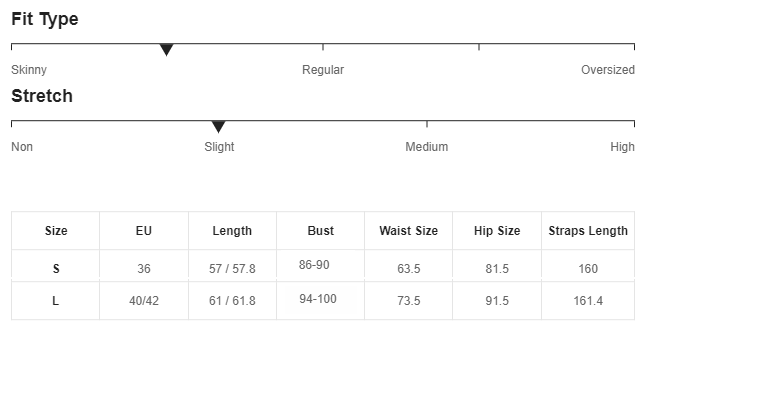Click the Non stretch label
This screenshot has width=783, height=415.
(22, 147)
